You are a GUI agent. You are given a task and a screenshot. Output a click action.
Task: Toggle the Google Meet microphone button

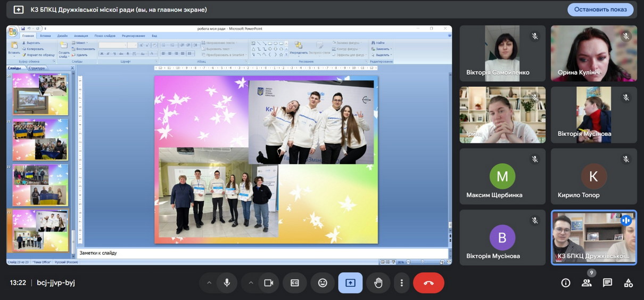[x=227, y=283]
